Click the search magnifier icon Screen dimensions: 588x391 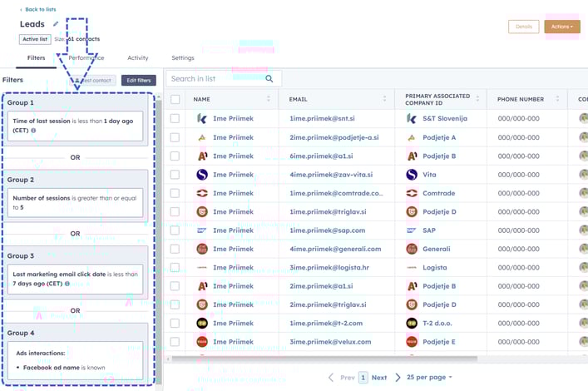click(x=269, y=79)
